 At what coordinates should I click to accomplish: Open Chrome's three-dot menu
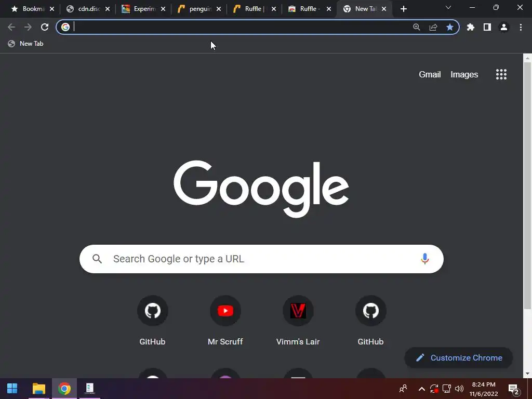[x=521, y=27]
